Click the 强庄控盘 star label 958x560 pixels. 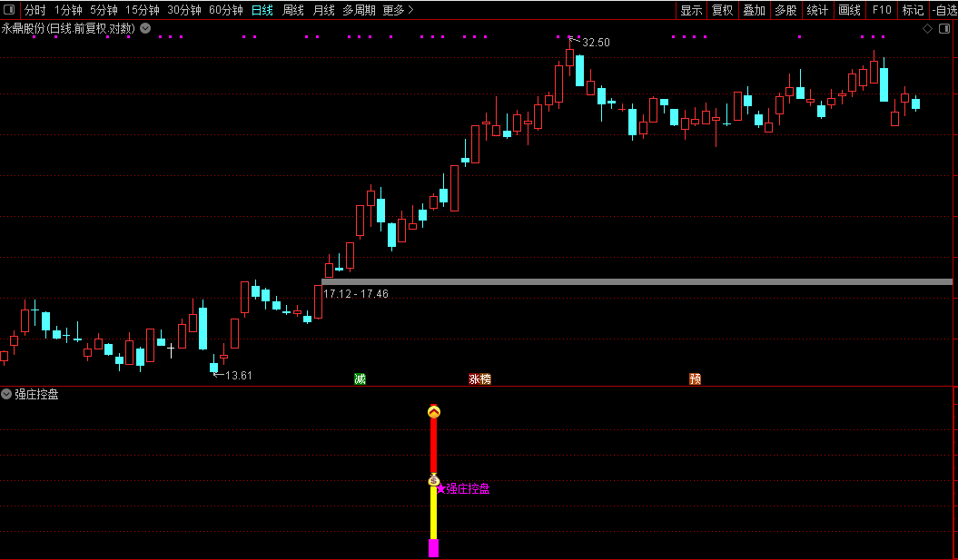tap(463, 488)
